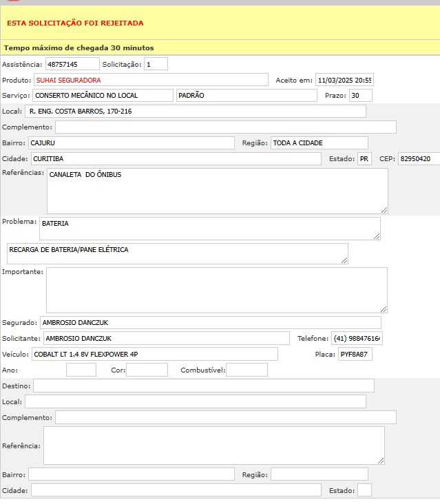Grab the resize handle of Referências text area
440x504 pixels.
tap(384, 209)
